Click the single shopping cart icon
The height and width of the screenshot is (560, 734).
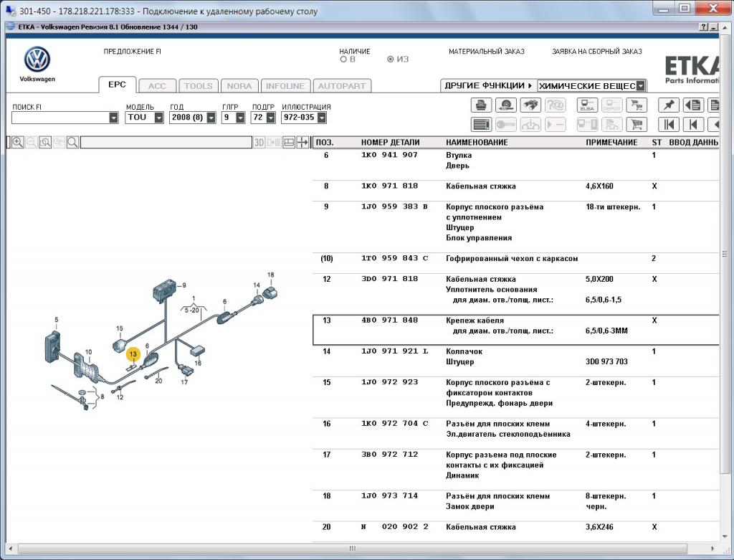coord(637,125)
